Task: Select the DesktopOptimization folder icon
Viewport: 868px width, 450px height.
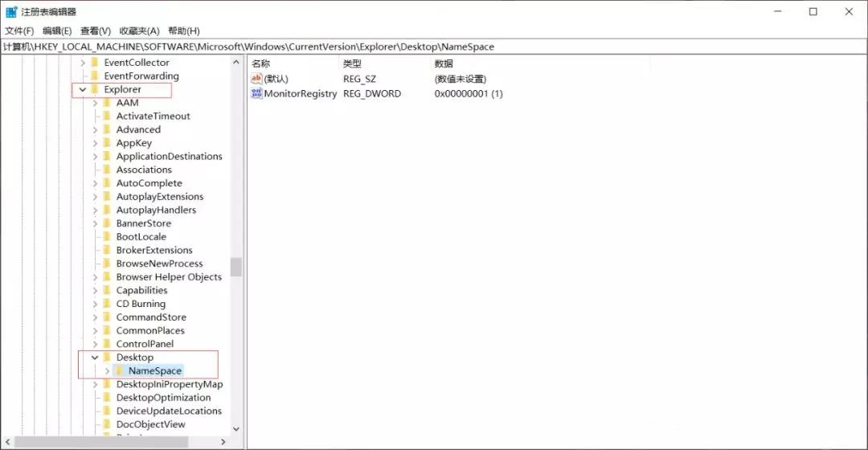Action: coord(107,398)
